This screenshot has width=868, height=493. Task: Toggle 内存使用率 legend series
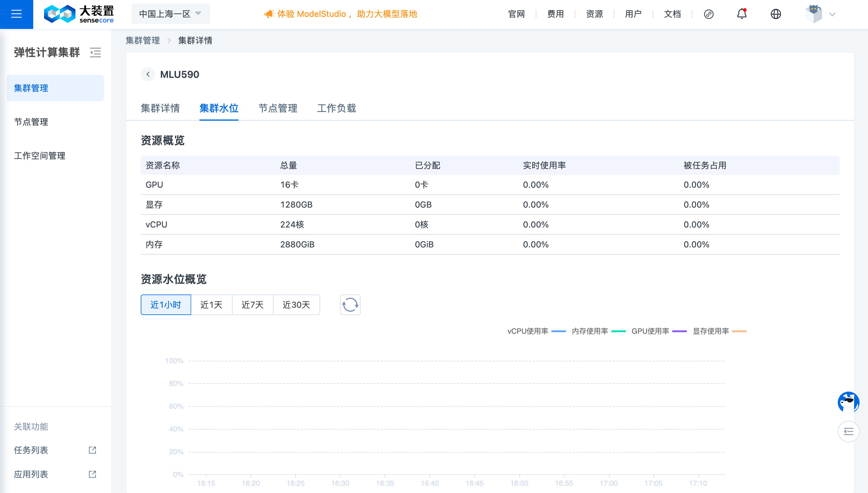point(599,331)
